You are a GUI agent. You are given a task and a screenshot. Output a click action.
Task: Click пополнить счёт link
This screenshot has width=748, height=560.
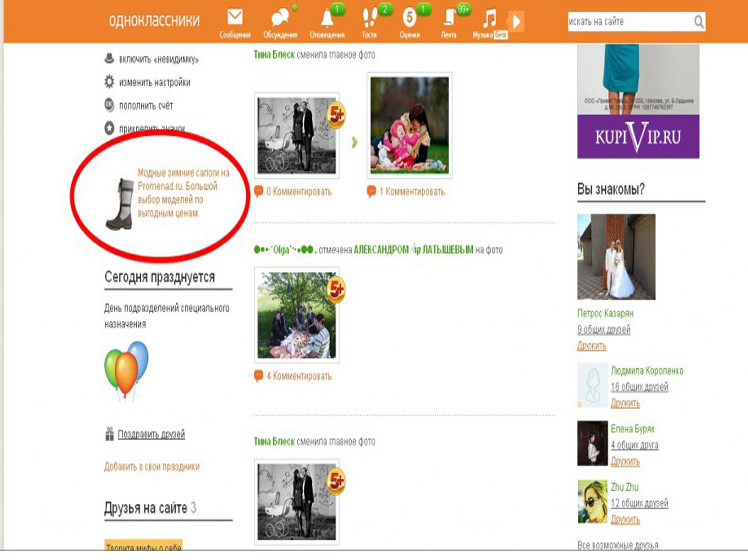click(146, 106)
